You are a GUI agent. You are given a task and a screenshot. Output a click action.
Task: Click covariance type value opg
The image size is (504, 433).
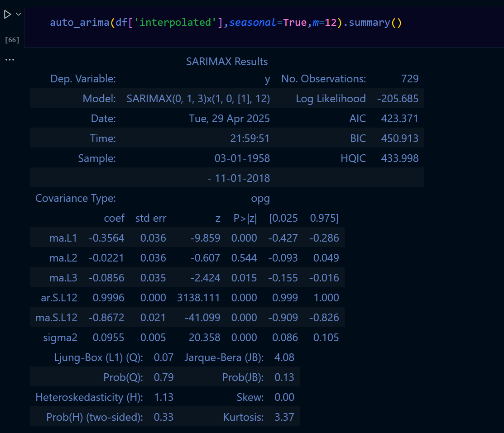[x=260, y=199]
